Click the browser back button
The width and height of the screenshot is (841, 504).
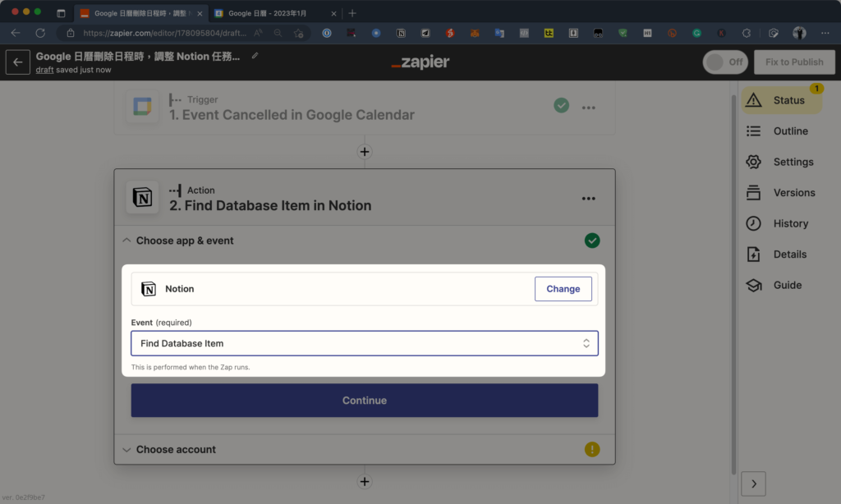(16, 33)
